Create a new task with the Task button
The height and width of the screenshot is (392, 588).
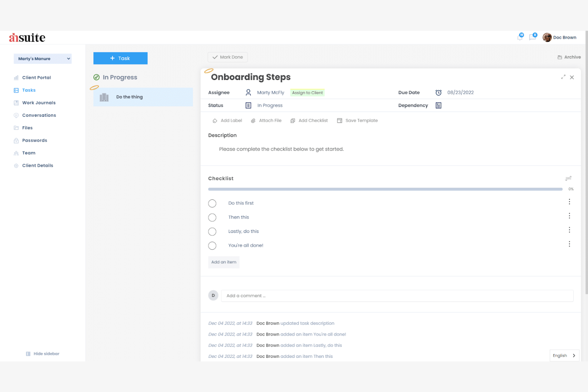click(120, 58)
